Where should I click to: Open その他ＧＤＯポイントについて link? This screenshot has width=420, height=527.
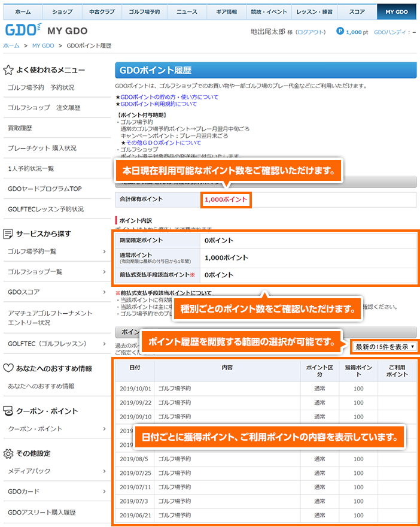(163, 143)
